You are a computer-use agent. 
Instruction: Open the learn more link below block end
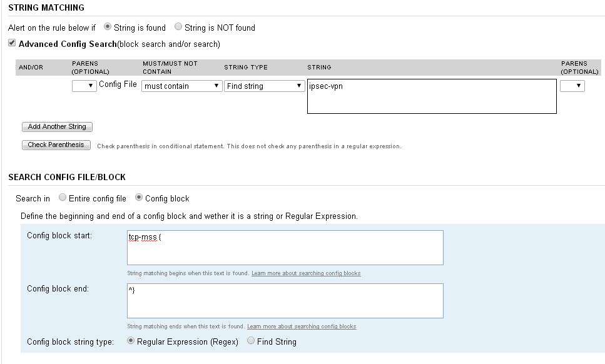[302, 326]
